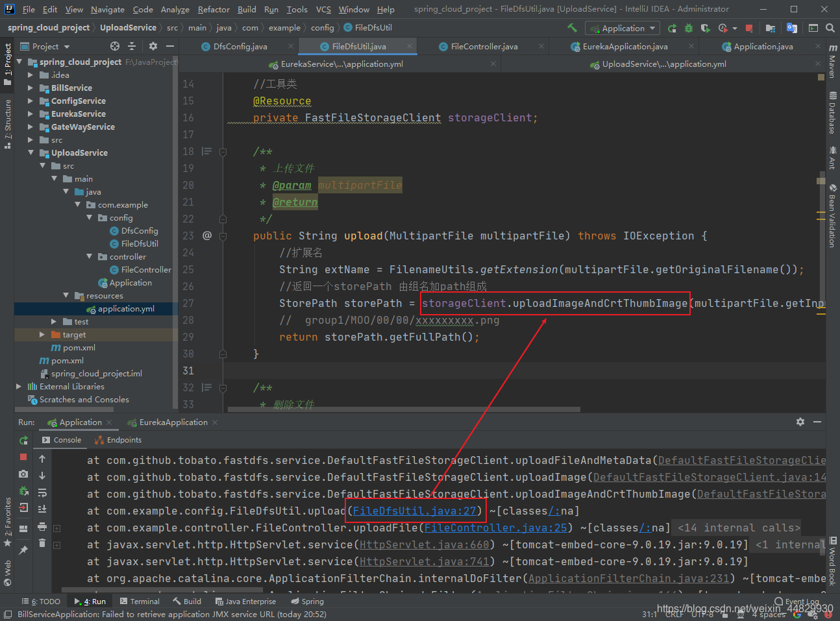Open dropdown arrow next to profiler icon
This screenshot has width=840, height=621.
point(735,28)
